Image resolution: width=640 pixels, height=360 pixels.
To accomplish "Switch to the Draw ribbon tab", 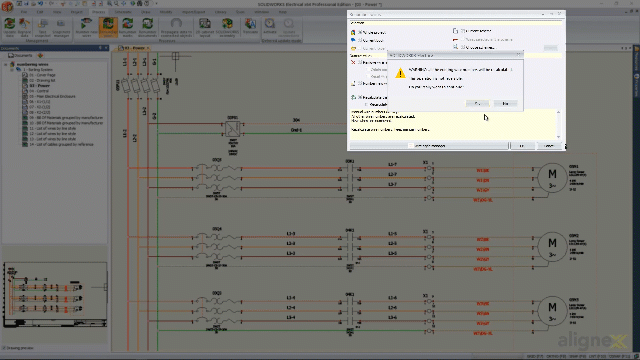I will [x=145, y=12].
